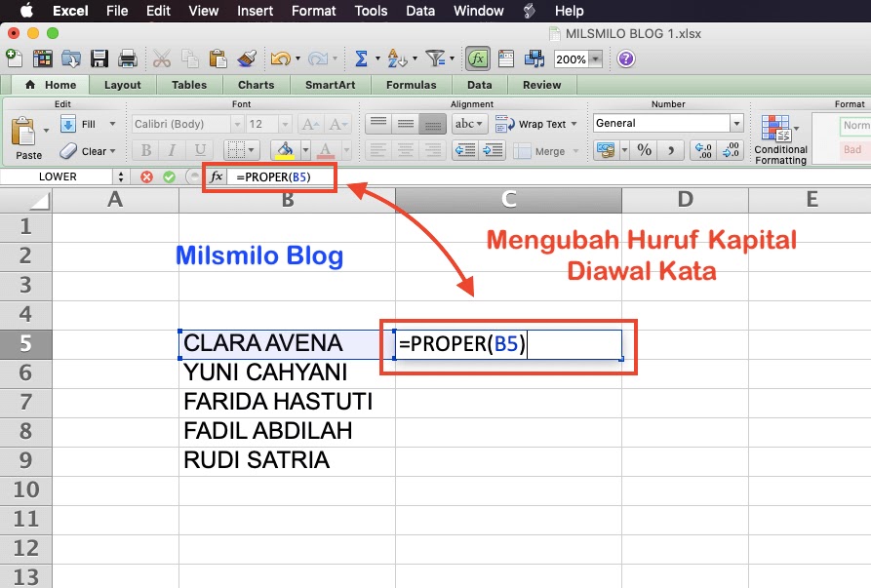The height and width of the screenshot is (588, 871).
Task: Toggle Italic formatting
Action: click(173, 150)
